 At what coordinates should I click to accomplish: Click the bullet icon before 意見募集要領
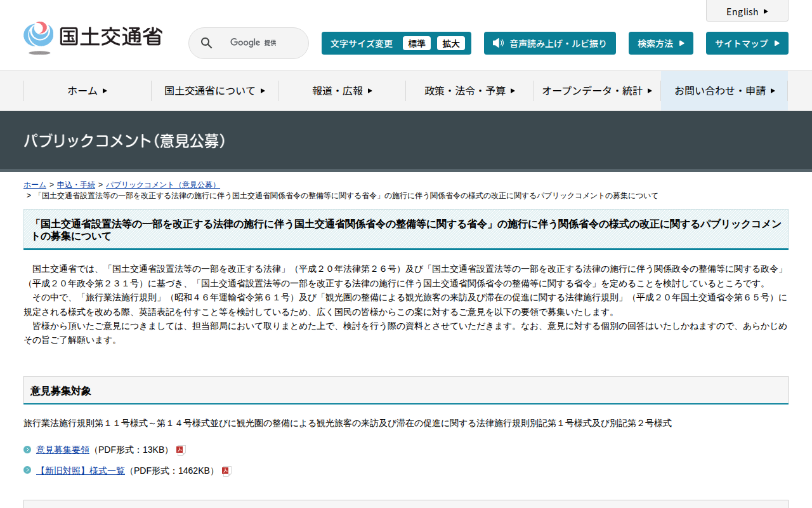click(27, 450)
